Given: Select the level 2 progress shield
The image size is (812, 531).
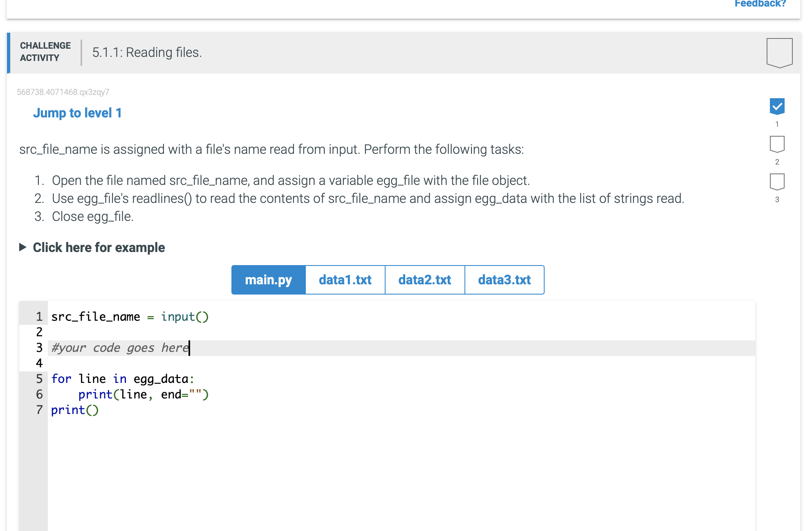Looking at the screenshot, I should 777,144.
